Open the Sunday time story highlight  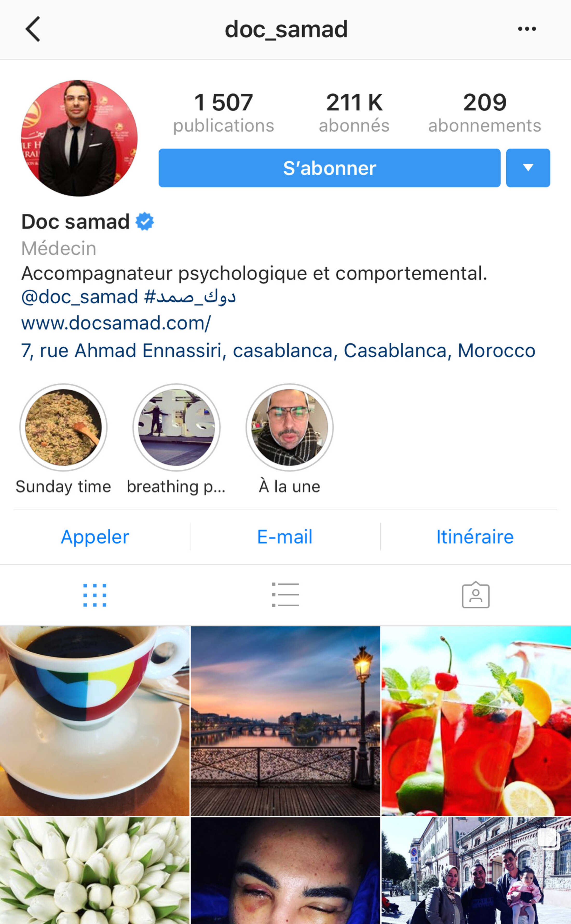pos(63,439)
